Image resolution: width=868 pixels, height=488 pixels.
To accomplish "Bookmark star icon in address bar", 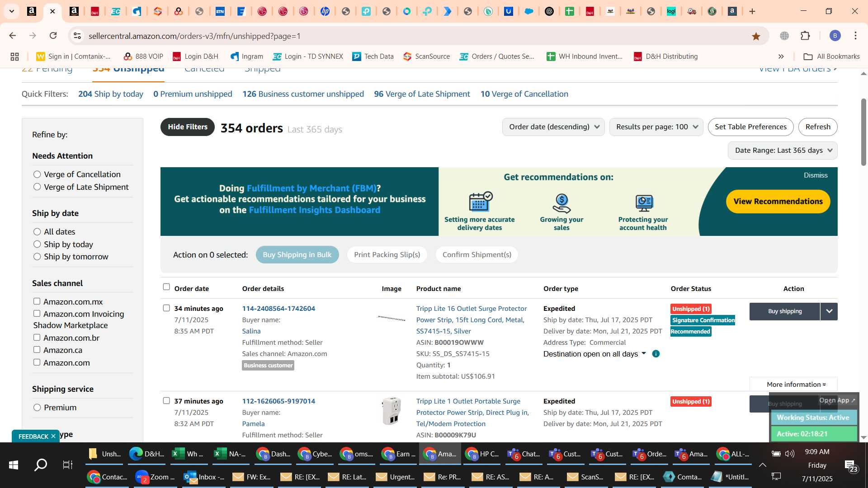I will (756, 36).
